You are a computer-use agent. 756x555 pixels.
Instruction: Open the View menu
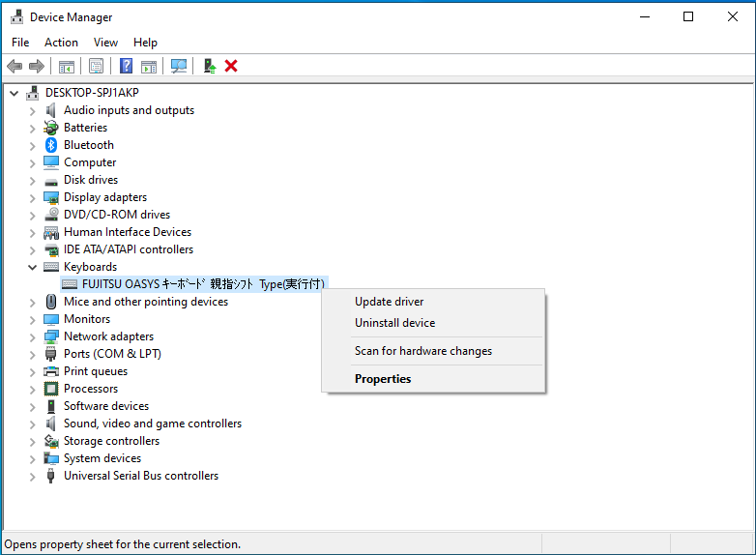point(105,43)
